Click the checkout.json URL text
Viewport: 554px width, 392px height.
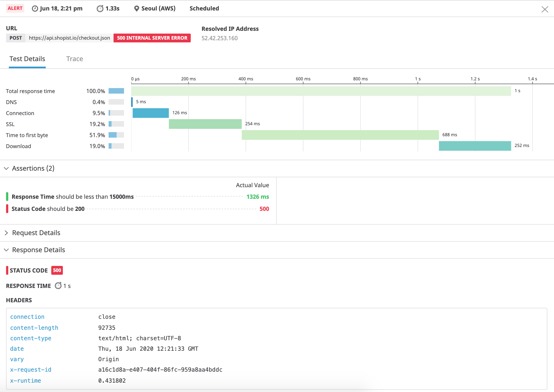[69, 38]
